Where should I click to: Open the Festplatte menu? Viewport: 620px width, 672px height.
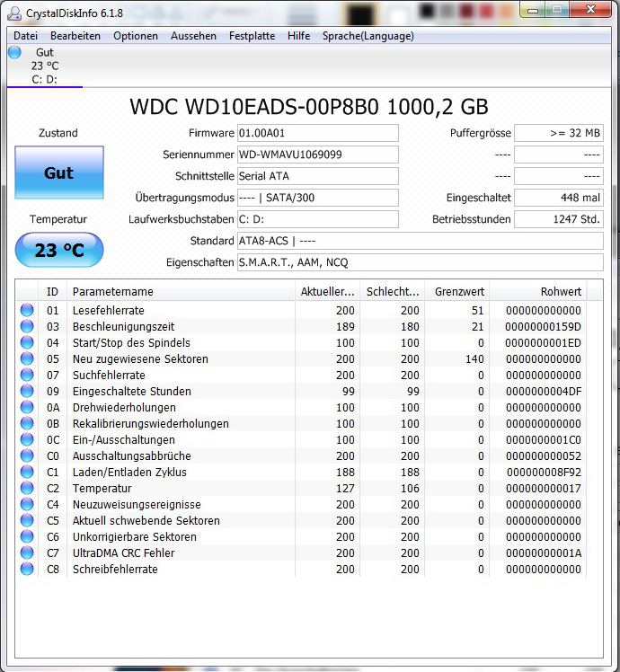252,36
